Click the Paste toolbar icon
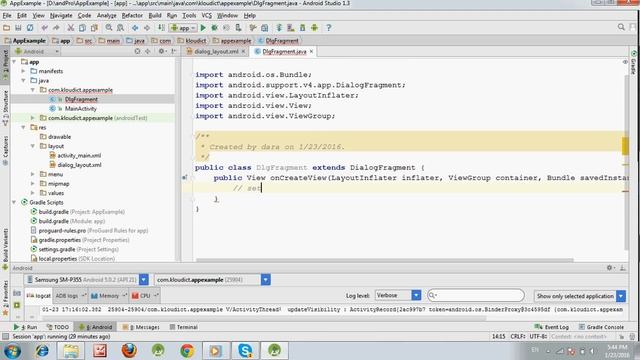 coord(94,28)
